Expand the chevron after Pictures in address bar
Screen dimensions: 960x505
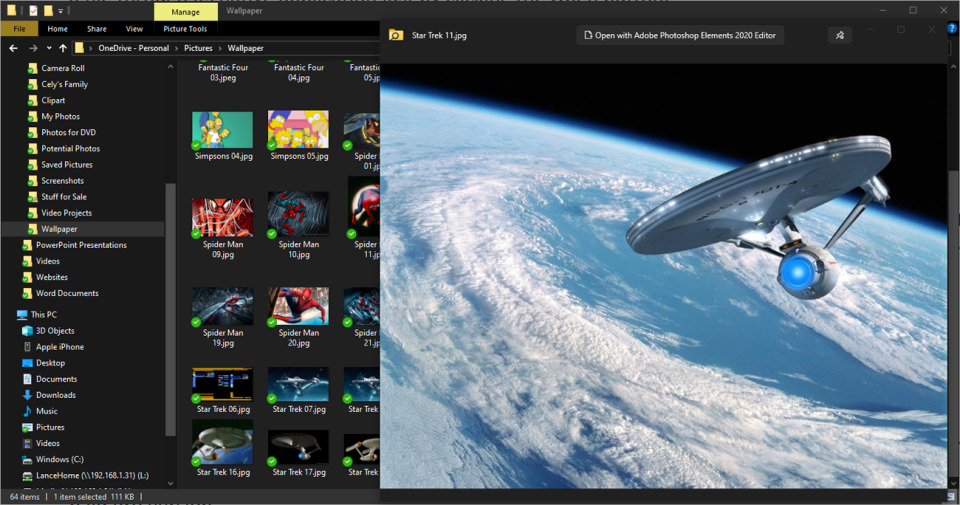point(220,48)
